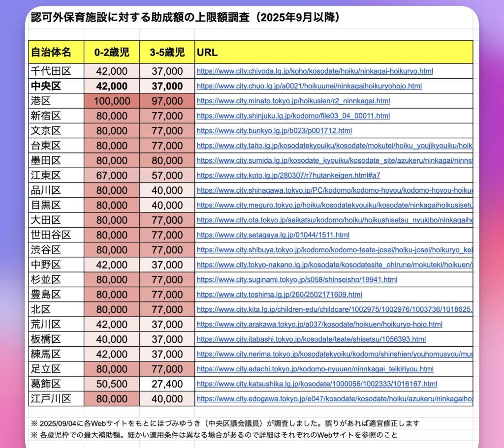The width and height of the screenshot is (504, 448).
Task: Select the 台東区 cell
Action: coord(56,146)
